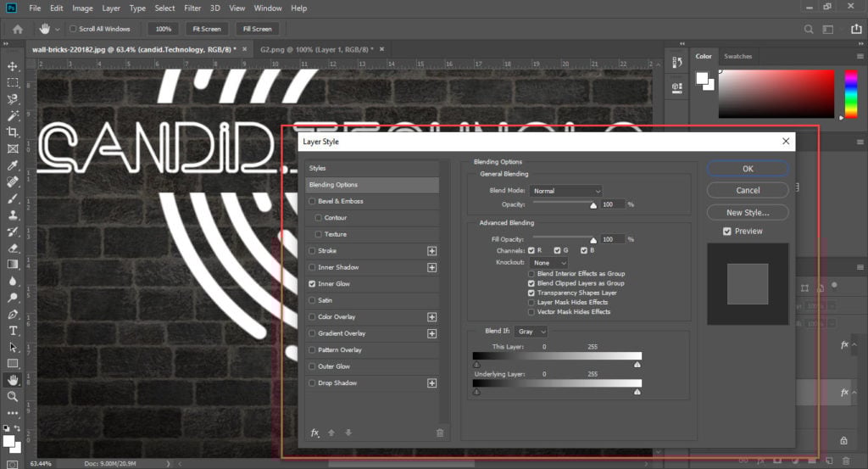Select the Rectangle shape tool
Viewport: 868px width, 469px height.
click(12, 363)
